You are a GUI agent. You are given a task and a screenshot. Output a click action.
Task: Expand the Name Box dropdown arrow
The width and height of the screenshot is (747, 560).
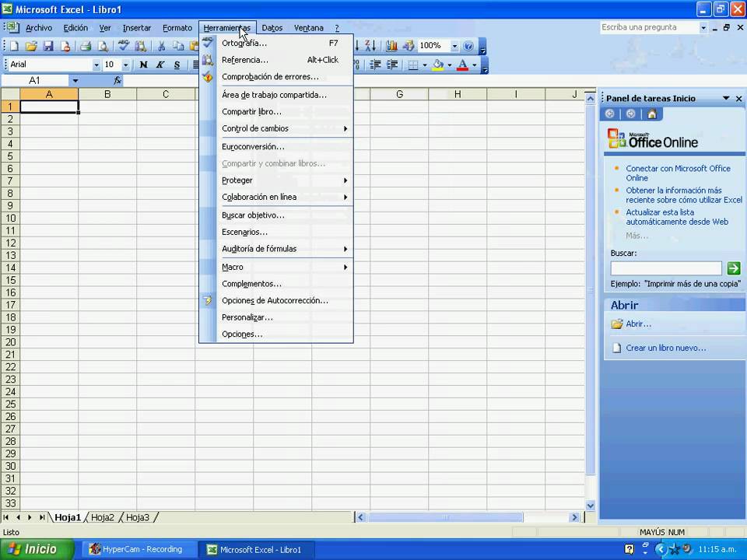point(75,80)
